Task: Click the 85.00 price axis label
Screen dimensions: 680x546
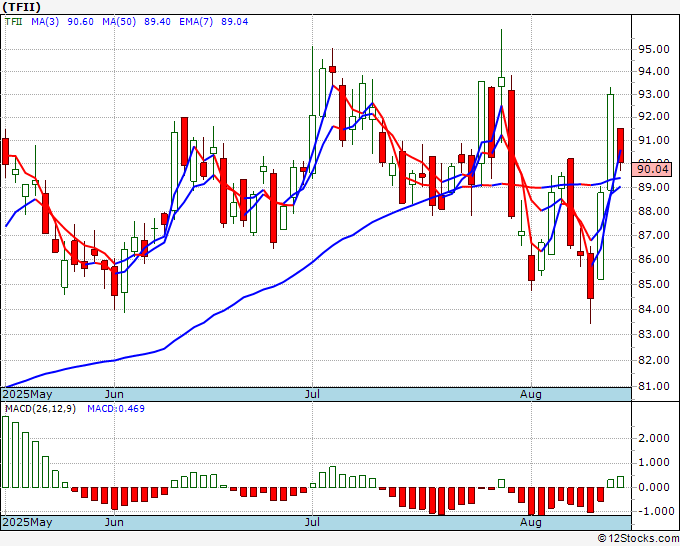Action: point(653,284)
